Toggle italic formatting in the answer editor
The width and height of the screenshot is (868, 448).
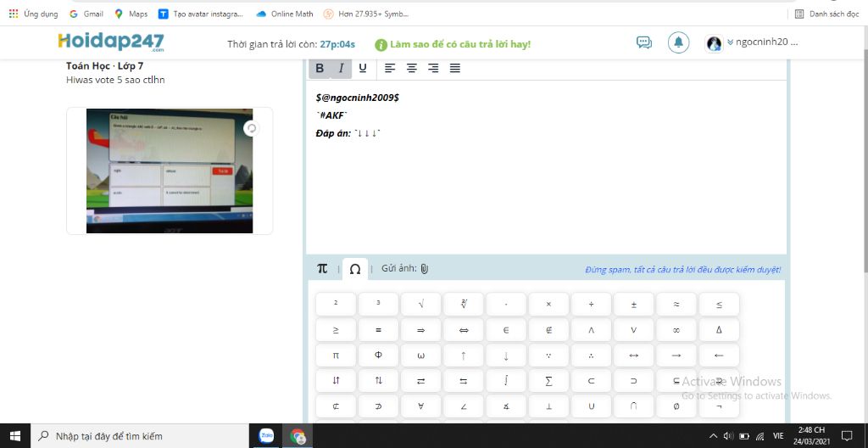[341, 68]
